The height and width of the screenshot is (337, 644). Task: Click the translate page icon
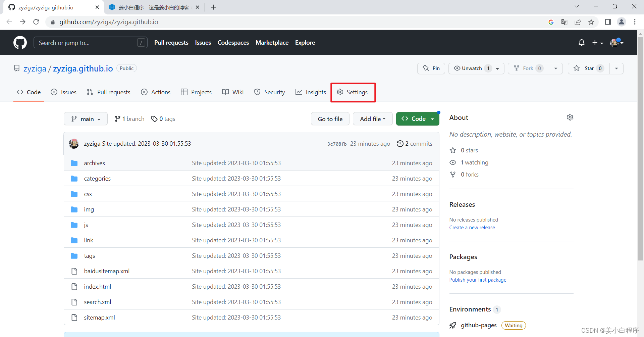(564, 22)
